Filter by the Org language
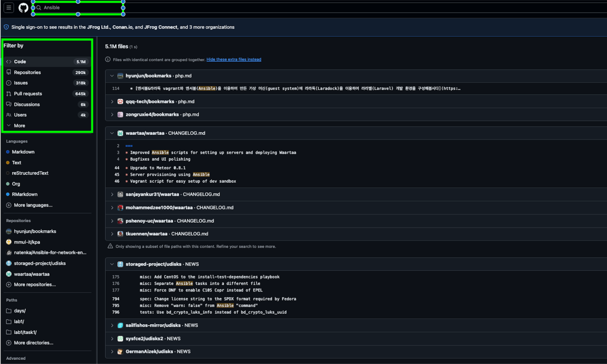 [x=15, y=184]
